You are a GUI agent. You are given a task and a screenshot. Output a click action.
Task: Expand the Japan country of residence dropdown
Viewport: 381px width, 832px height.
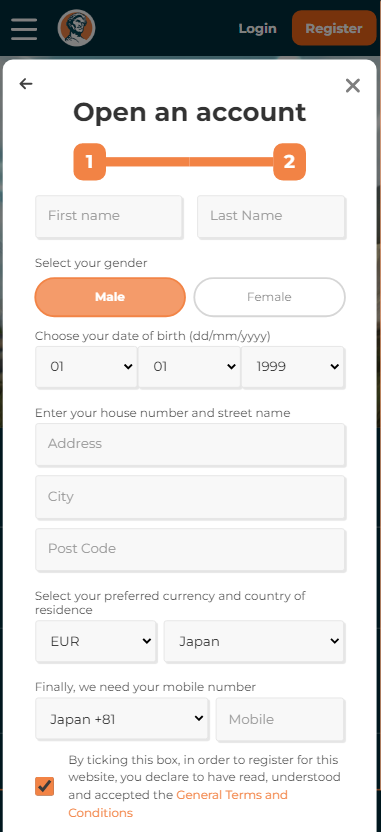254,641
